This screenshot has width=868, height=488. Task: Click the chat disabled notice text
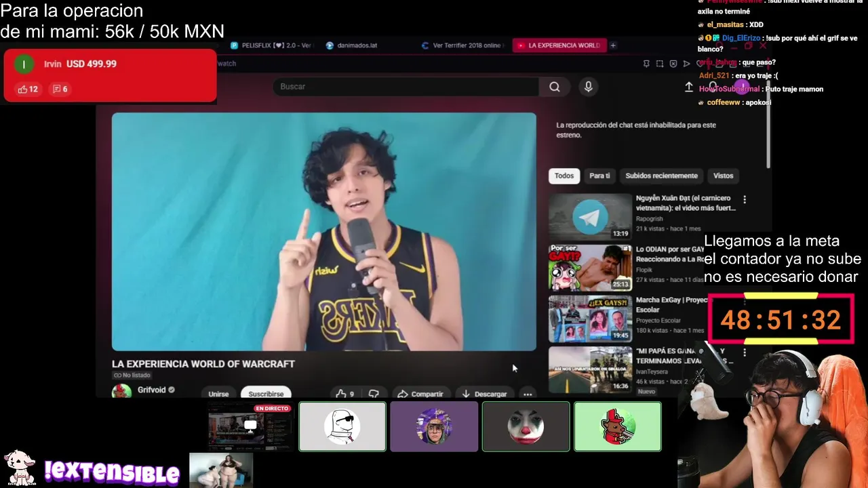point(636,130)
